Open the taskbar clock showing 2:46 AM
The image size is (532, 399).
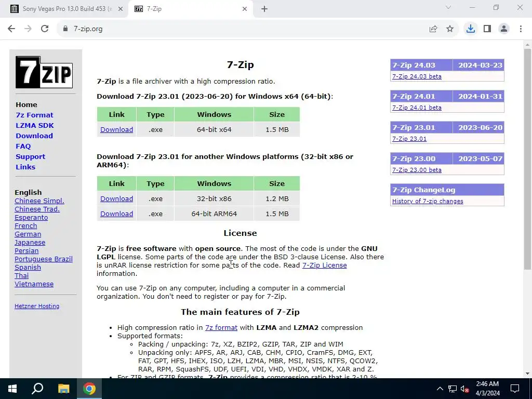[x=487, y=389]
